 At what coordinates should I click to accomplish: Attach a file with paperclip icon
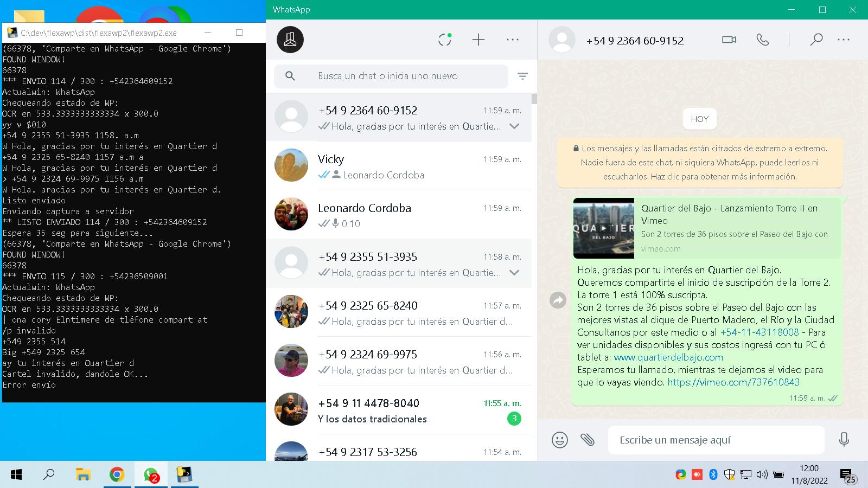click(x=588, y=439)
